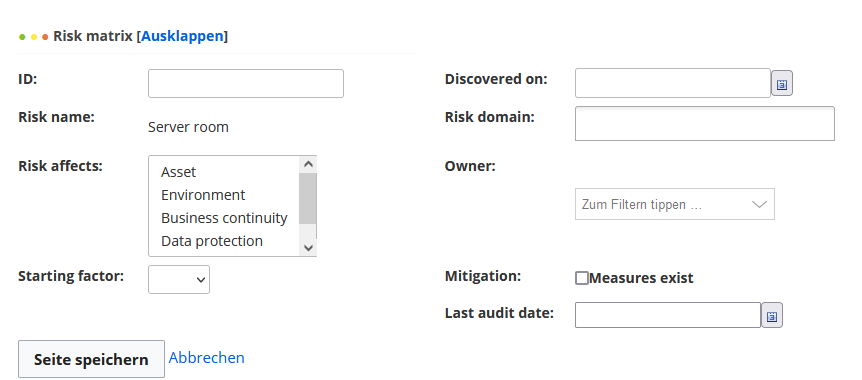The image size is (862, 380).
Task: Tick the Measures exist checkbox
Action: (582, 278)
